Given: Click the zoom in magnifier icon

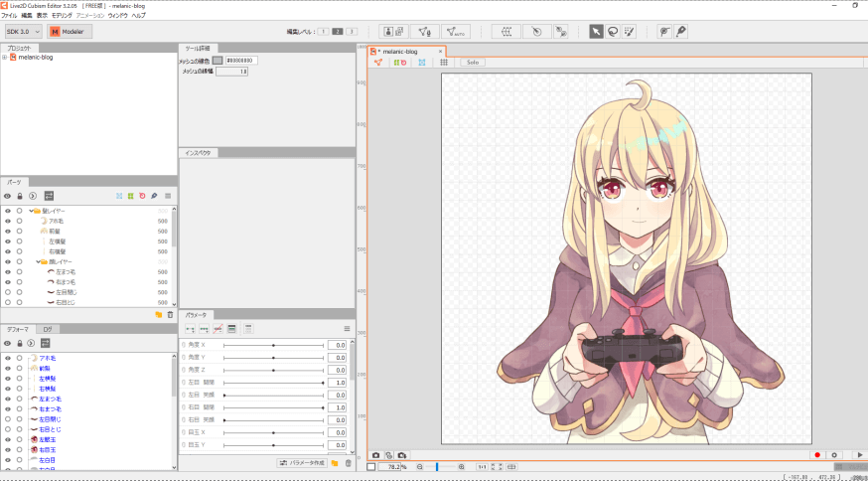Looking at the screenshot, I should (x=462, y=467).
